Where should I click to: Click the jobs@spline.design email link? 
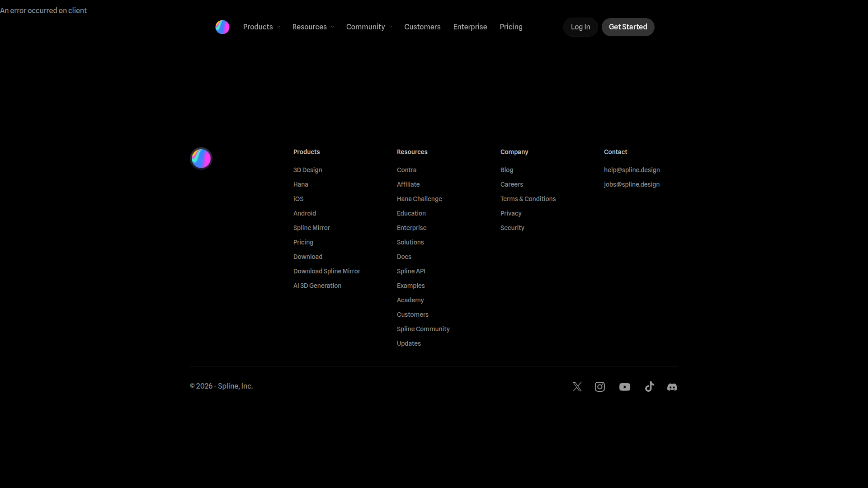point(632,184)
